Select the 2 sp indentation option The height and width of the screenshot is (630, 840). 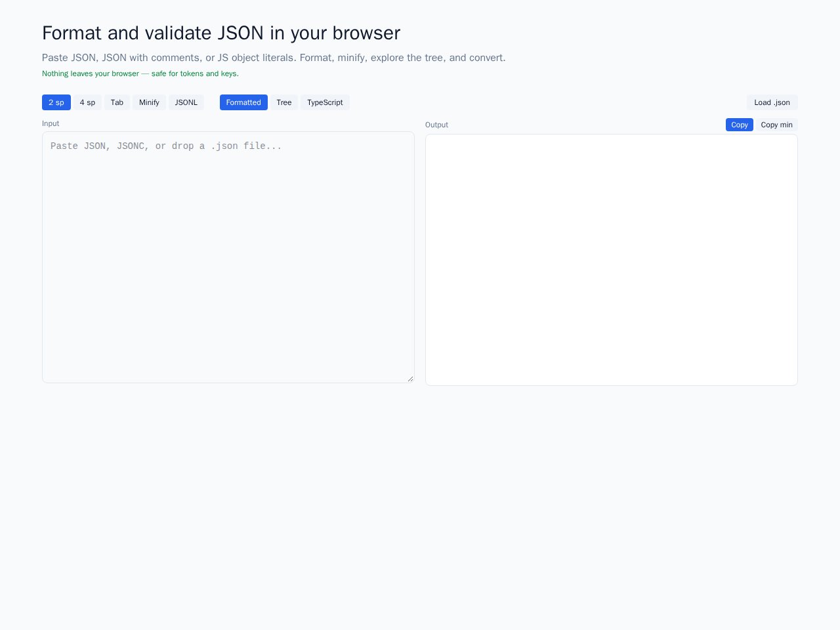(x=56, y=102)
